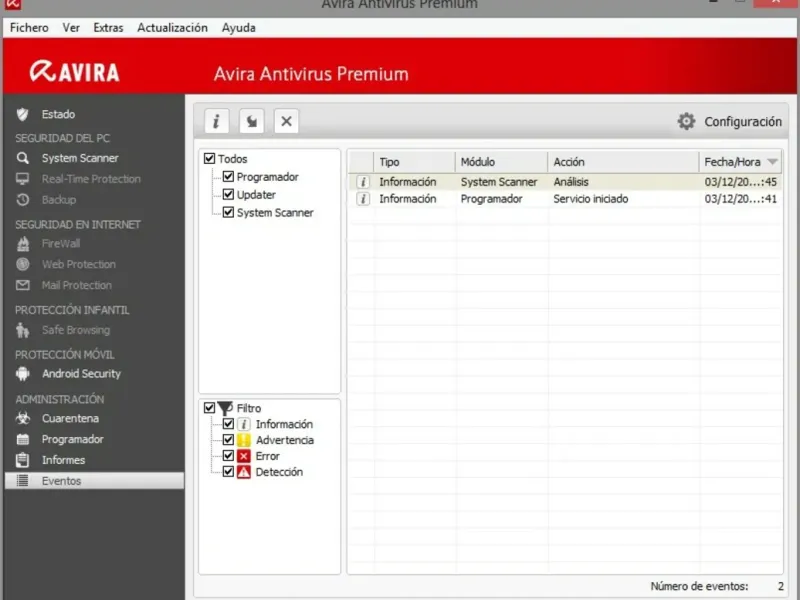Click the Programador calendar icon in sidebar
This screenshot has height=600, width=800.
click(x=22, y=439)
